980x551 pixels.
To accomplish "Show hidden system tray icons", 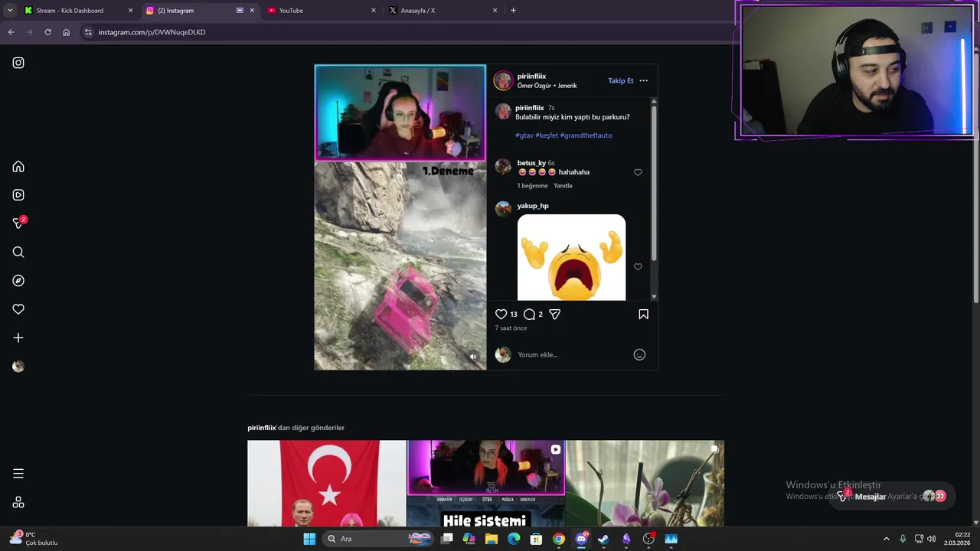I will [x=887, y=539].
